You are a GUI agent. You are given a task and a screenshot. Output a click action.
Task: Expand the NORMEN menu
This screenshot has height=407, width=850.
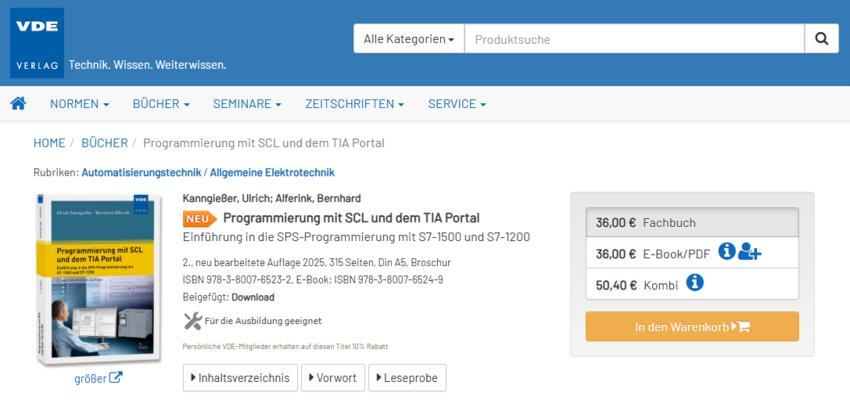pos(80,104)
